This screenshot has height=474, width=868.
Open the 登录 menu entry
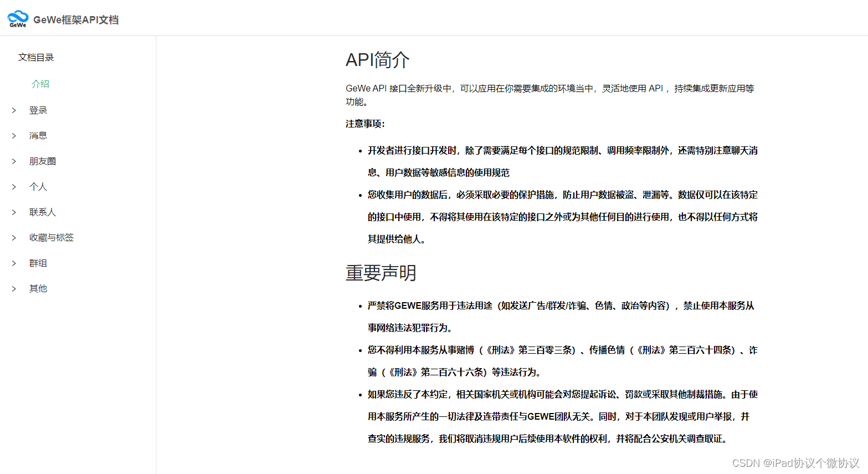pyautogui.click(x=38, y=110)
